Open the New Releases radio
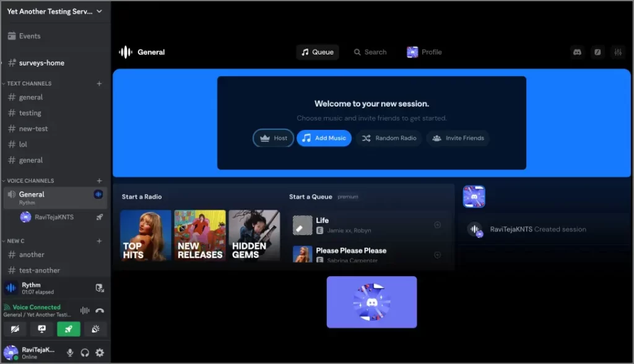 point(200,235)
